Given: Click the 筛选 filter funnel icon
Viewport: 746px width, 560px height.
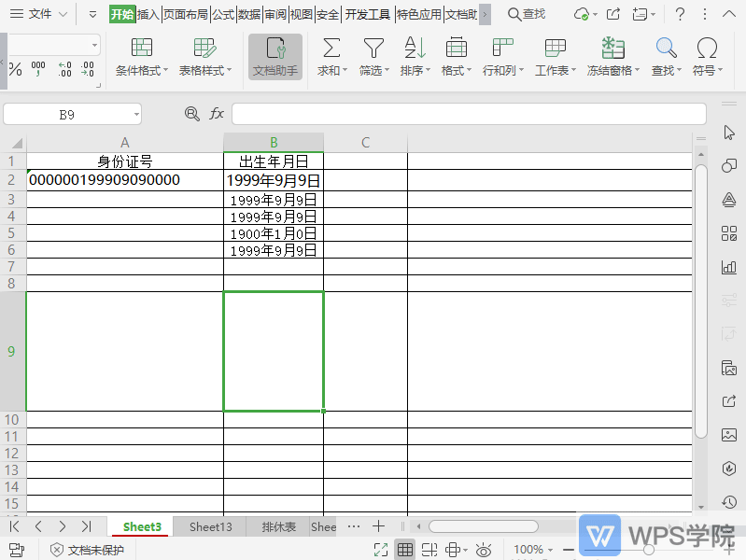Looking at the screenshot, I should (373, 49).
